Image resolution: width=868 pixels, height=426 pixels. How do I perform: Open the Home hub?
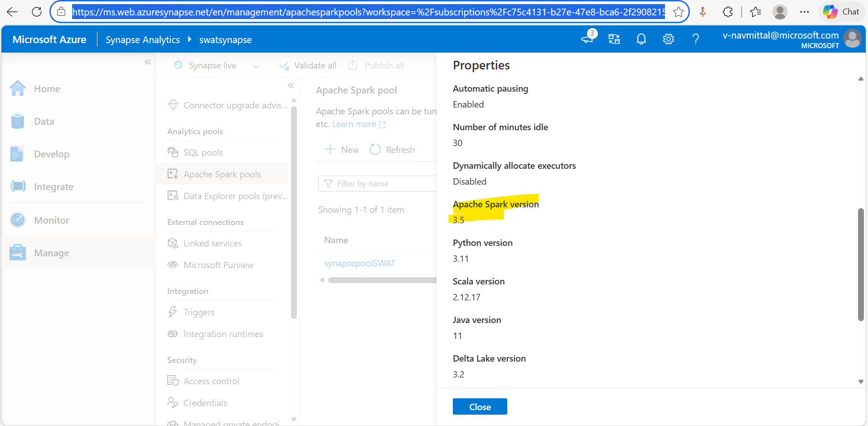tap(78, 88)
